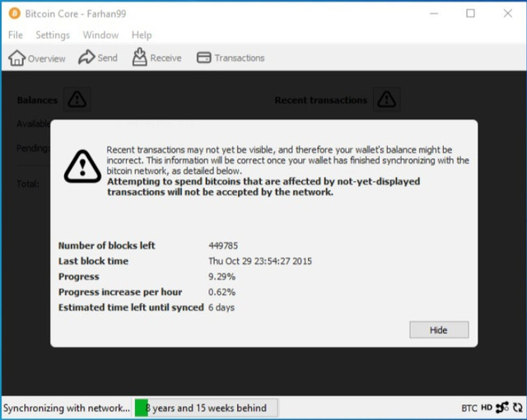Click the sync progress bar in status bar
This screenshot has height=420, width=527.
[206, 408]
